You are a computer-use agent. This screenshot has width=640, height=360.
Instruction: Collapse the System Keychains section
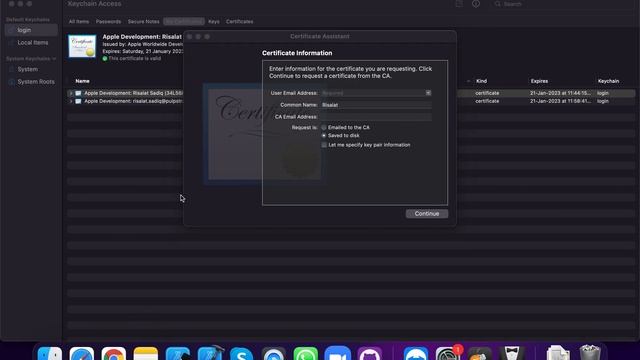click(x=54, y=59)
